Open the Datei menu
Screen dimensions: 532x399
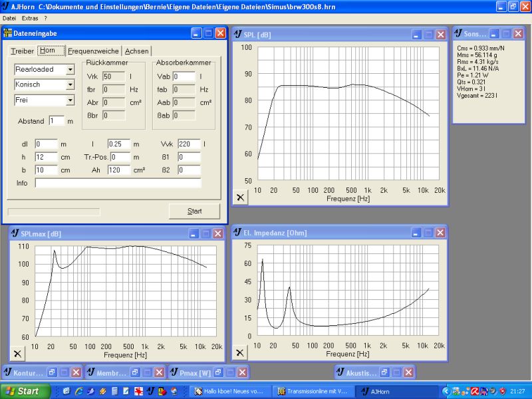coord(9,18)
